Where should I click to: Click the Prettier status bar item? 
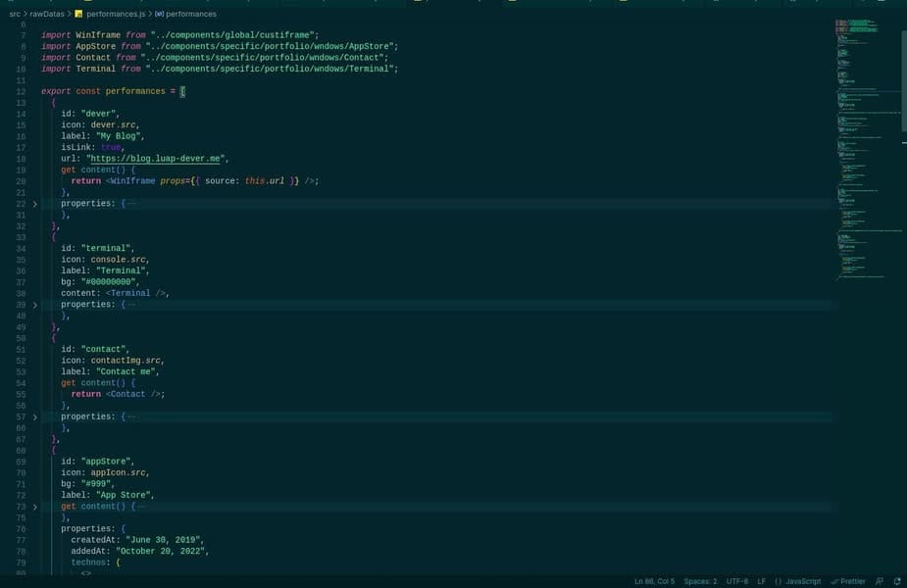coord(848,581)
